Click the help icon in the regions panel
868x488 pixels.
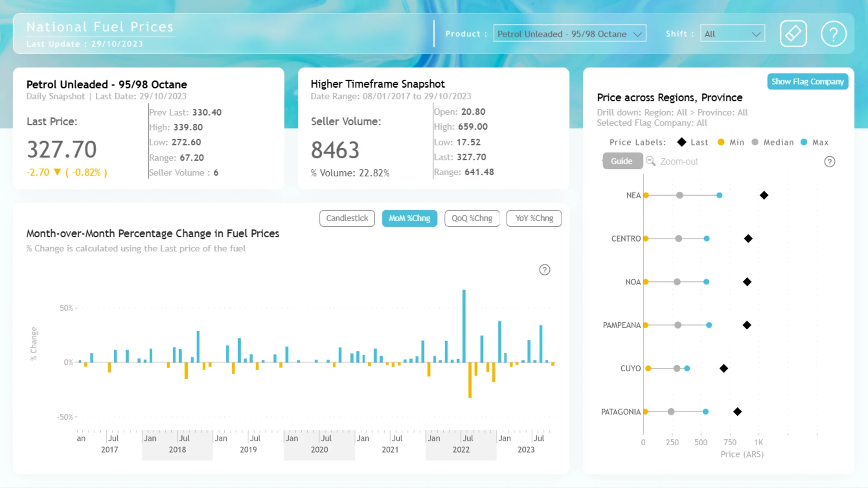coord(830,162)
